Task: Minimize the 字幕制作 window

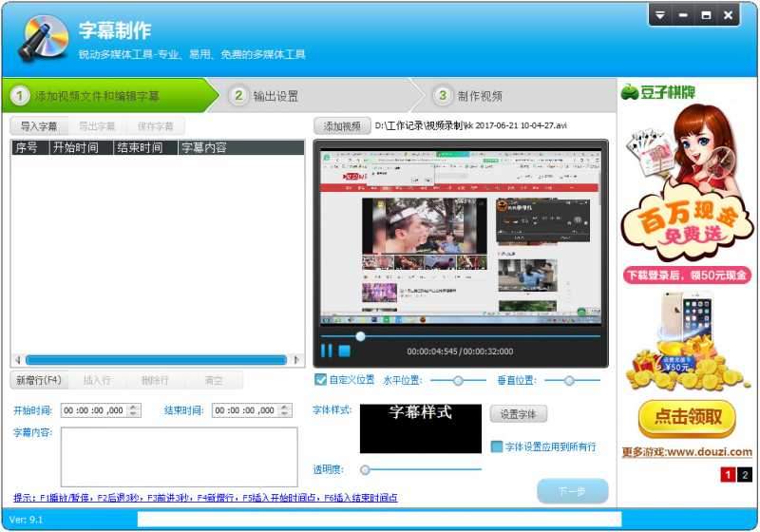Action: (683, 15)
